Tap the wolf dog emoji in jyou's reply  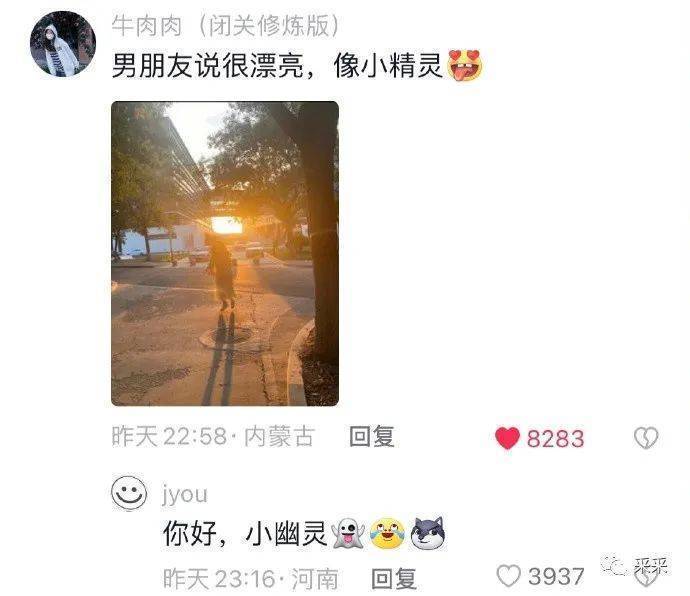tap(428, 533)
